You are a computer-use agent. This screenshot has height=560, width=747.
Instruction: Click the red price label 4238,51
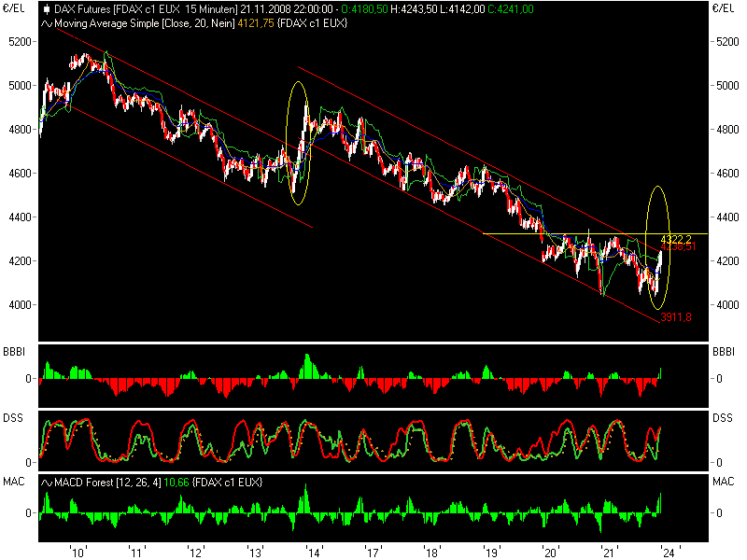[679, 246]
